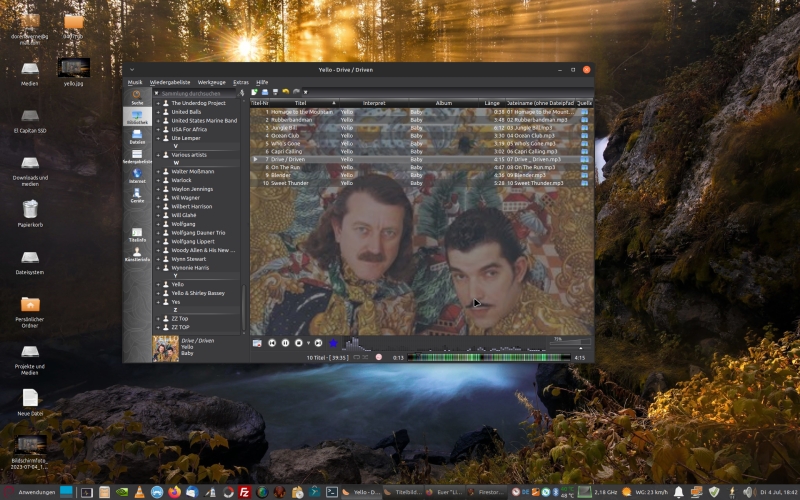Screen dimensions: 800x500
Task: Expand the Various artists entry
Action: point(157,154)
